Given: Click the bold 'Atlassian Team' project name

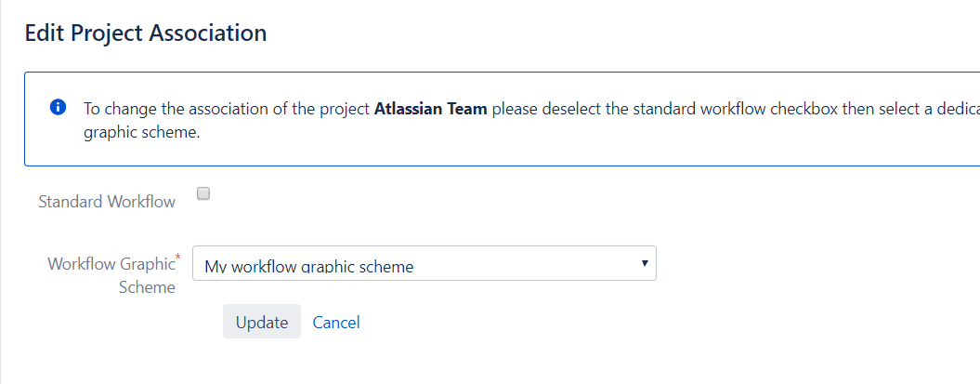Looking at the screenshot, I should [430, 108].
